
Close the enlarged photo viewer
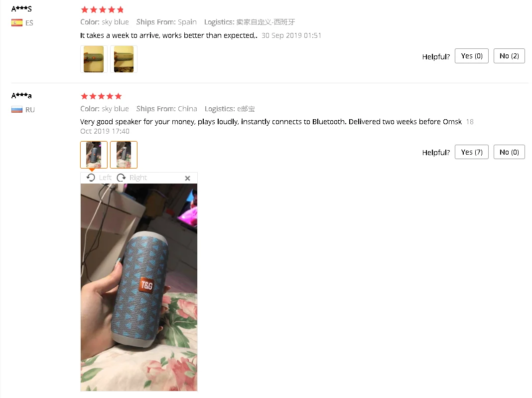coord(188,178)
